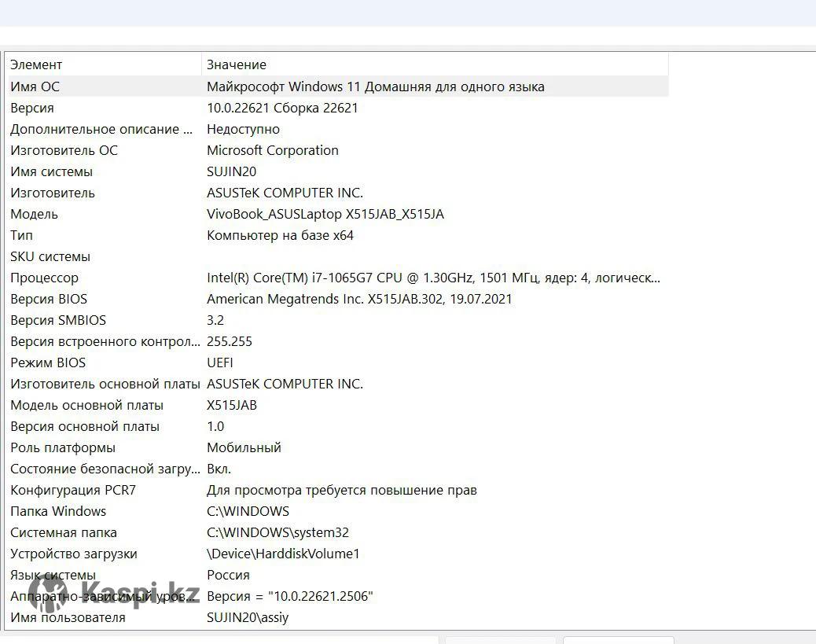Viewport: 816px width, 644px height.
Task: Click value '10.0.22621 Сборка 22621'
Action: tap(282, 108)
